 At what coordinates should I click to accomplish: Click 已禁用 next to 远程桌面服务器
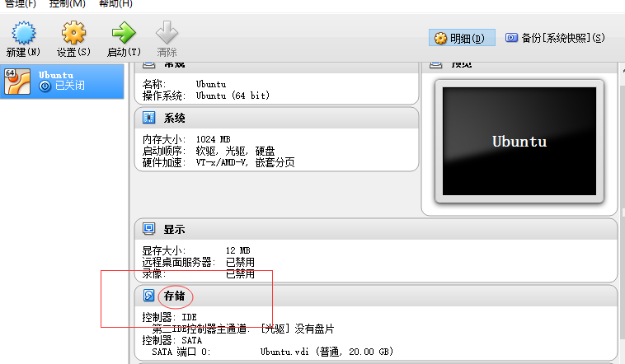point(240,262)
